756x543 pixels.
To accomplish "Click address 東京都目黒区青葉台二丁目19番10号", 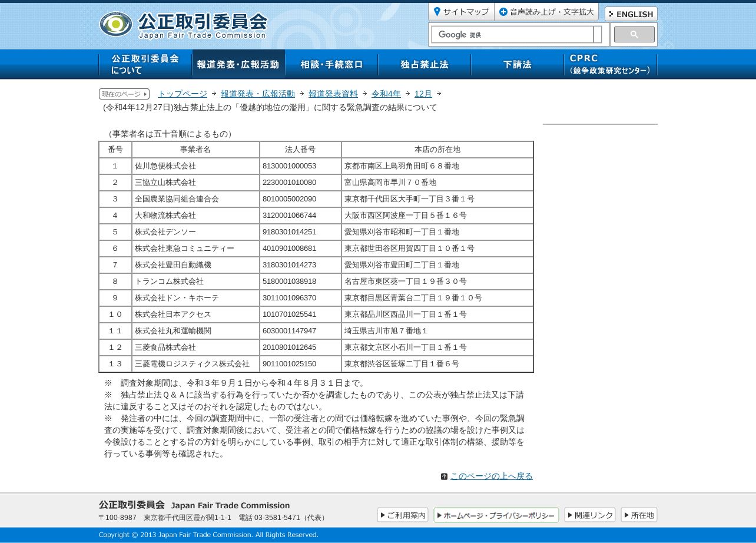I will 413,298.
